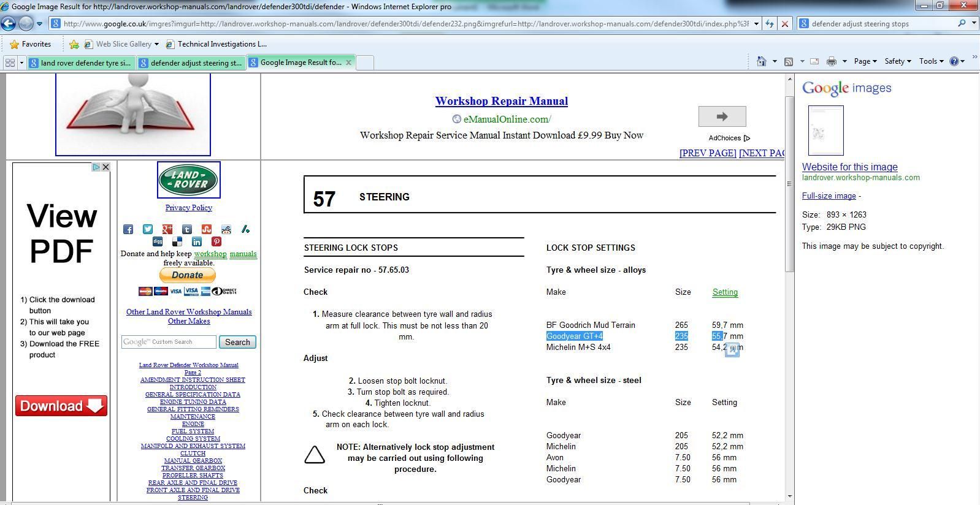Click the Add to Favorites Bar star icon
The height and width of the screenshot is (505, 980).
pyautogui.click(x=74, y=44)
